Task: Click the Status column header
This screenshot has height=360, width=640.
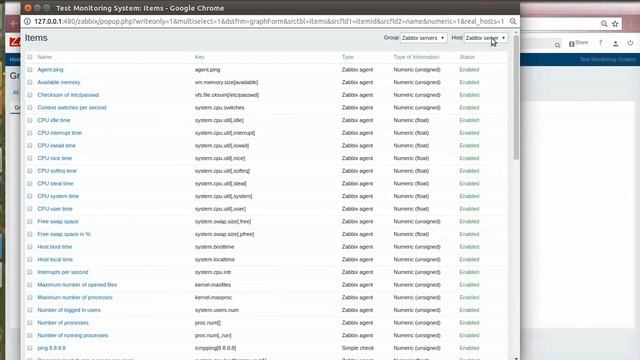Action: pyautogui.click(x=467, y=57)
